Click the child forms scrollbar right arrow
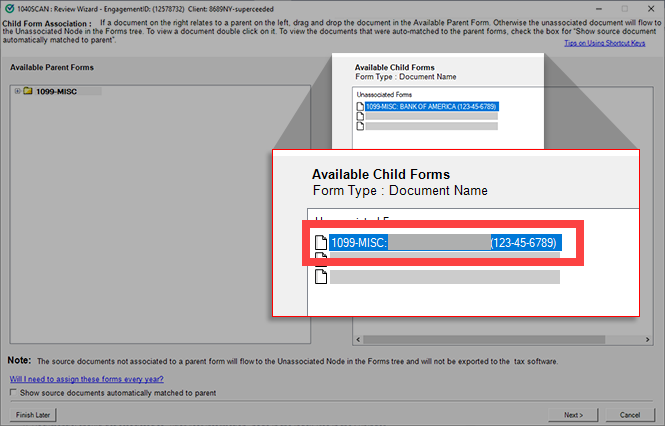Viewport: 665px width, 426px height. coord(647,339)
